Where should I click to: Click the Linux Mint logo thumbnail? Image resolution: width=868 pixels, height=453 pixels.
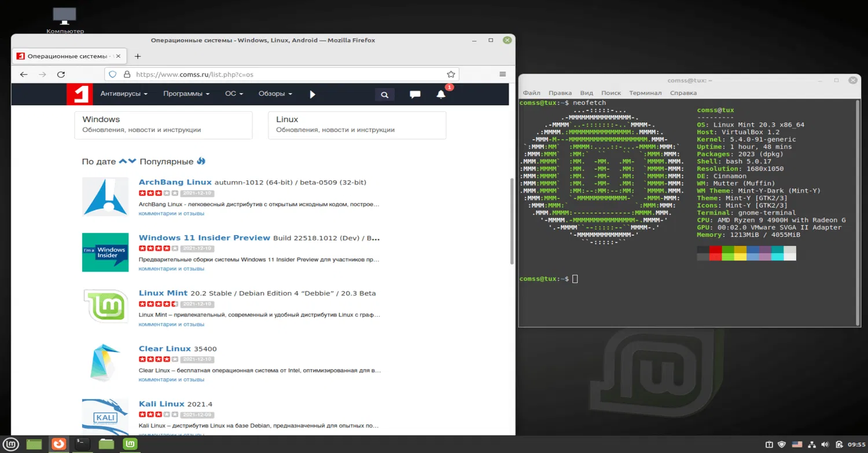[x=105, y=307]
